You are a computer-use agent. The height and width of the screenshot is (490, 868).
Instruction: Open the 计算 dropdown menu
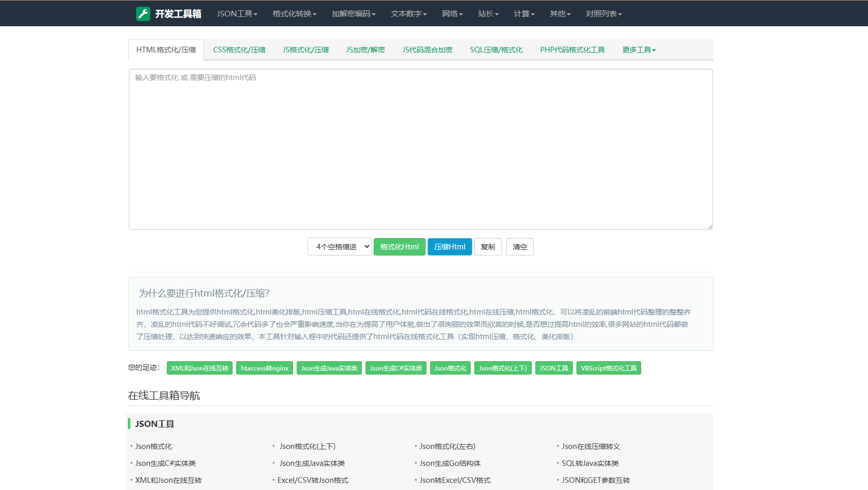coord(524,14)
